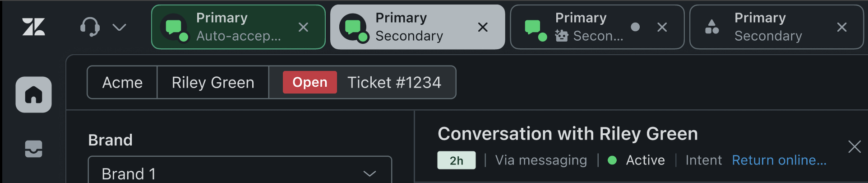The image size is (868, 183).
Task: Click the unsaved dot indicator on the third tab
Action: (635, 27)
